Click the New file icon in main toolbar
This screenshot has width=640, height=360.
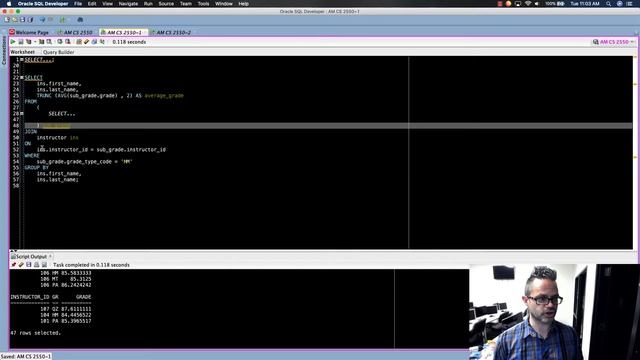[x=7, y=20]
